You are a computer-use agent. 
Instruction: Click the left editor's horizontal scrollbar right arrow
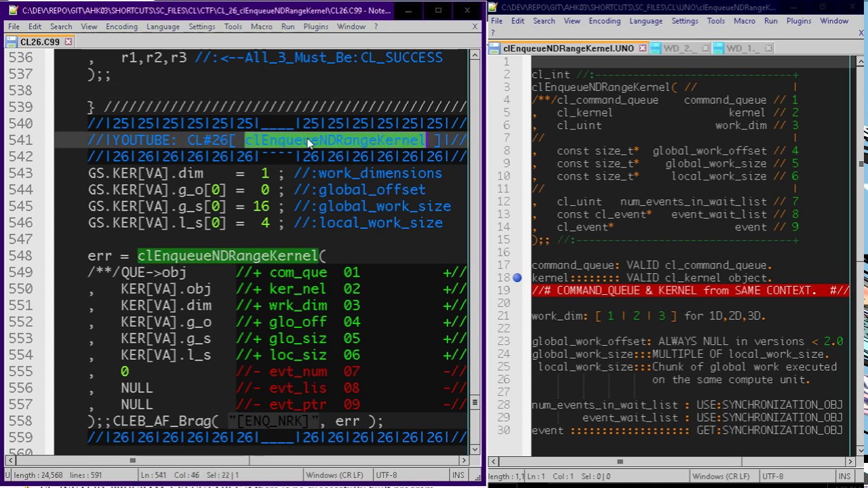click(465, 461)
